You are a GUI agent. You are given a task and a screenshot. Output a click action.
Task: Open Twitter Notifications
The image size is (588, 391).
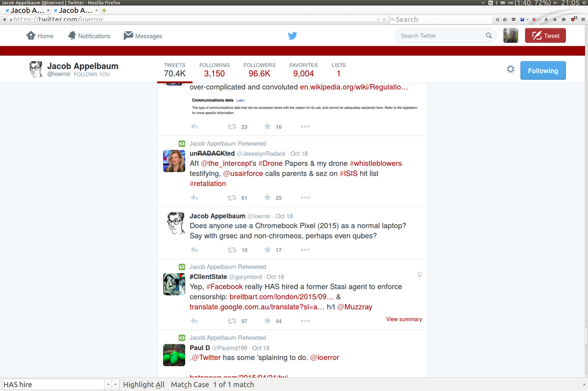[89, 36]
